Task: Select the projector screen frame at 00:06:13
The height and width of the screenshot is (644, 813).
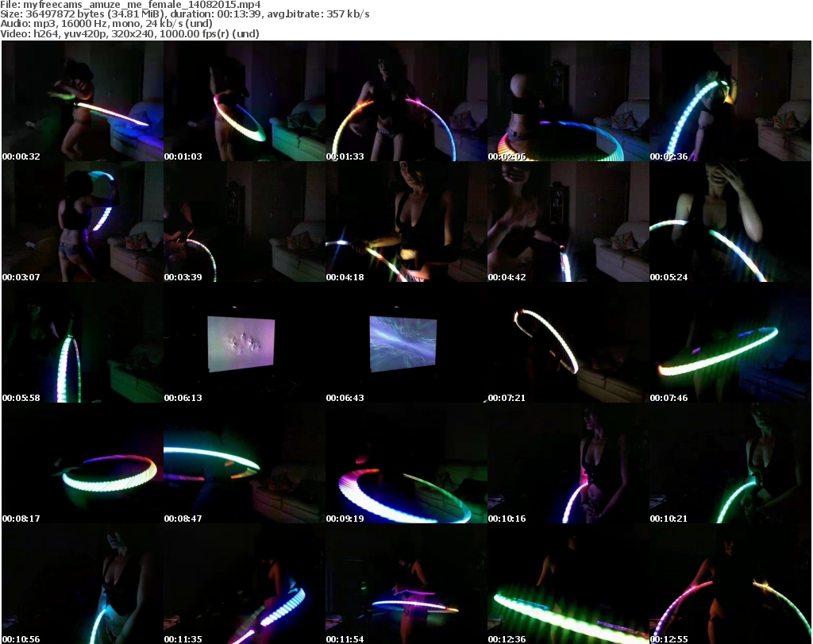Action: (245, 343)
